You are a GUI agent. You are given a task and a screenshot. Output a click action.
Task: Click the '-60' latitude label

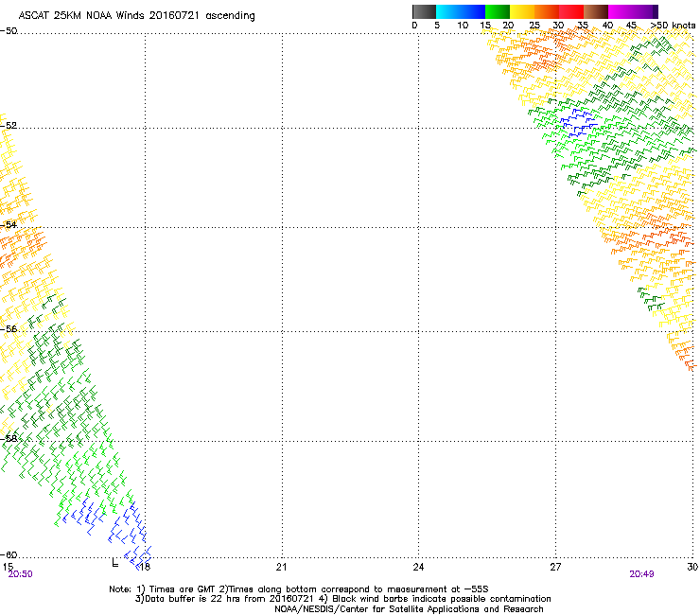coord(9,554)
